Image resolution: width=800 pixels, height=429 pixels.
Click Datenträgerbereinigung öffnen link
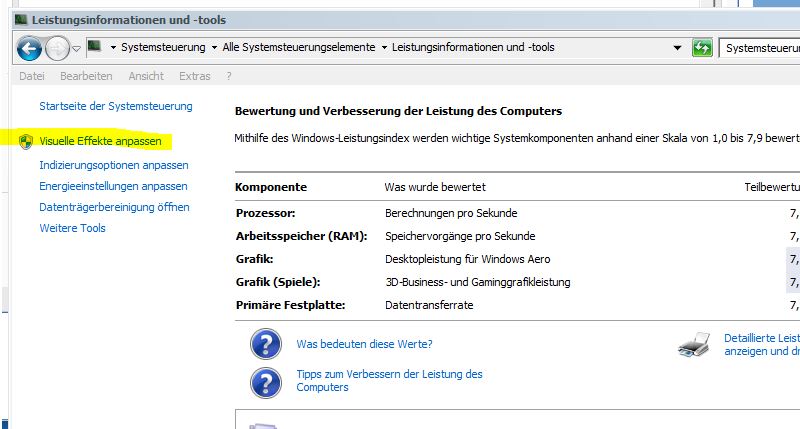click(114, 207)
